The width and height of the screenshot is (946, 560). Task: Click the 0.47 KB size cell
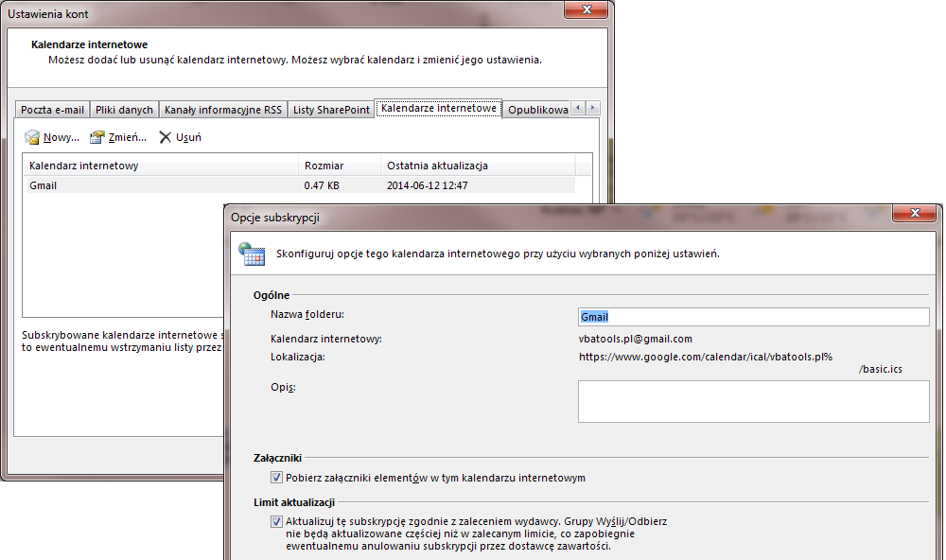click(322, 185)
